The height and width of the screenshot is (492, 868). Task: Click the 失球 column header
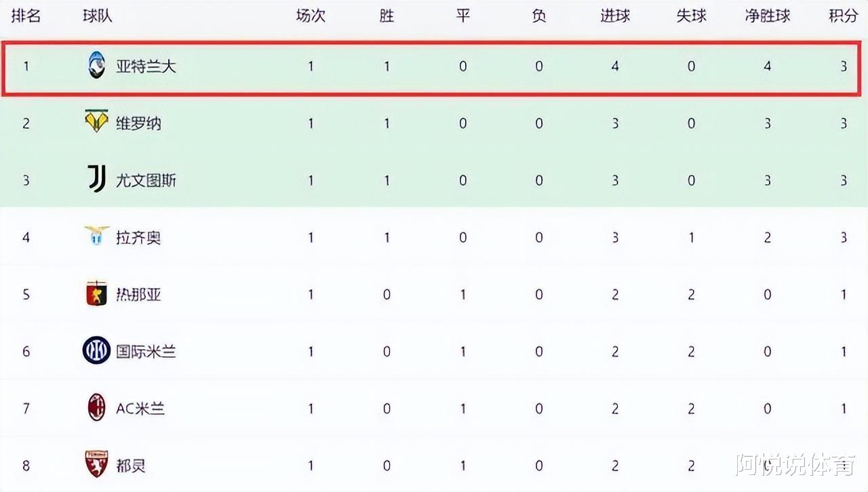click(691, 16)
